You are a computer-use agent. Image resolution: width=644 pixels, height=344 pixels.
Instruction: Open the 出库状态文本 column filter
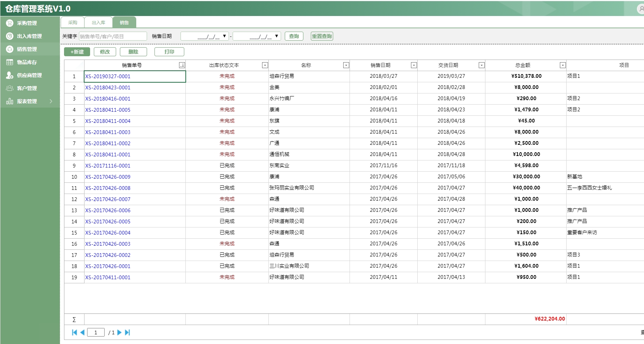(x=265, y=65)
